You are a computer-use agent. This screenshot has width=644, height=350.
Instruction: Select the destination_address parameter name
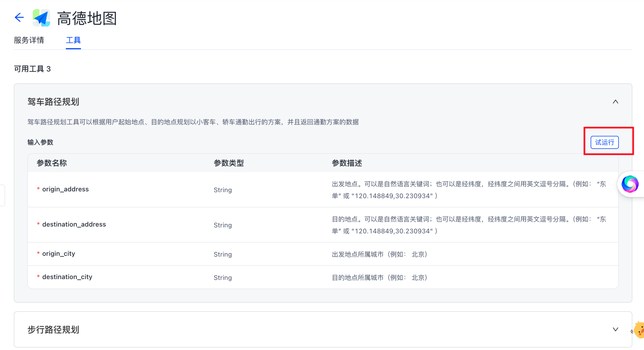pyautogui.click(x=74, y=224)
